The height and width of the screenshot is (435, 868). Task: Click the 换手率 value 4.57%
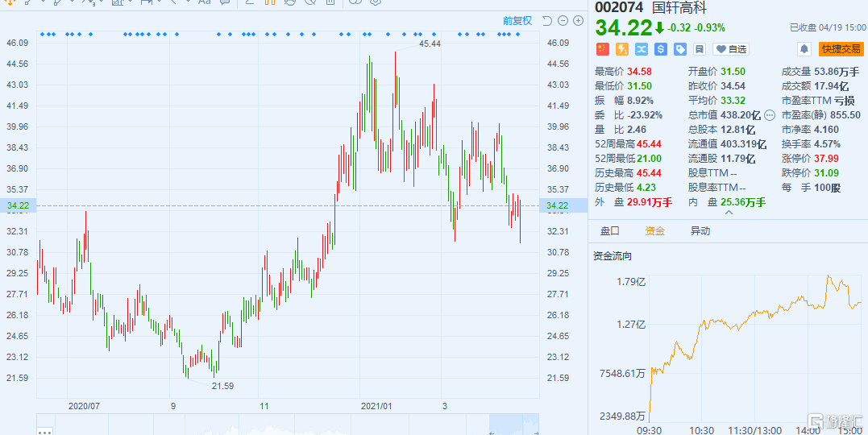pos(828,144)
